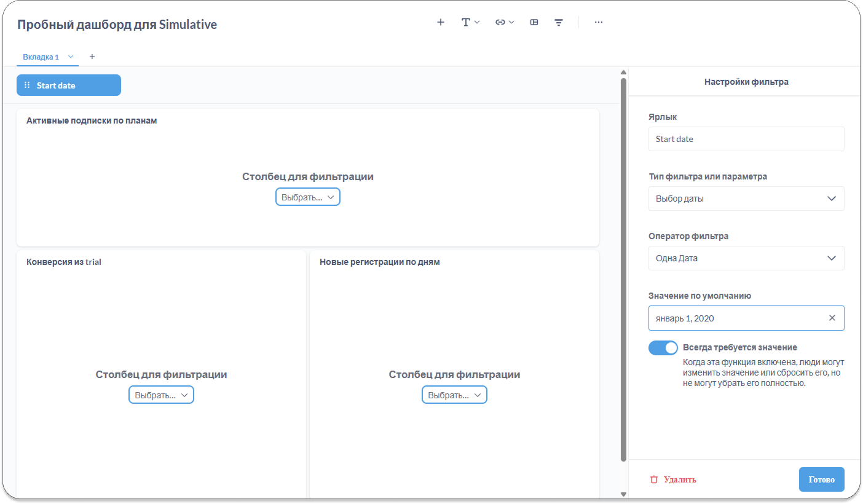863x504 pixels.
Task: Click the link card icon in toolbar
Action: 504,22
